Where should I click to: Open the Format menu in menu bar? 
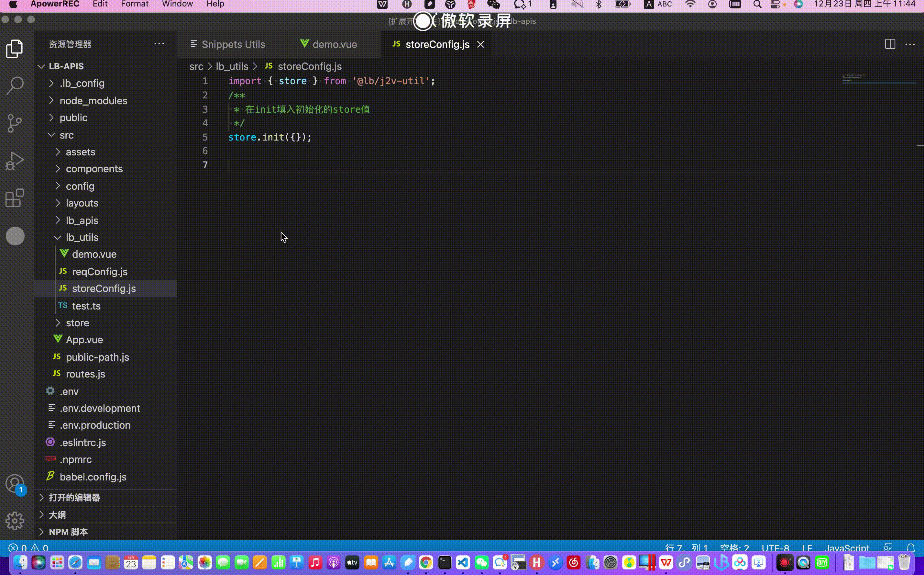pyautogui.click(x=135, y=4)
